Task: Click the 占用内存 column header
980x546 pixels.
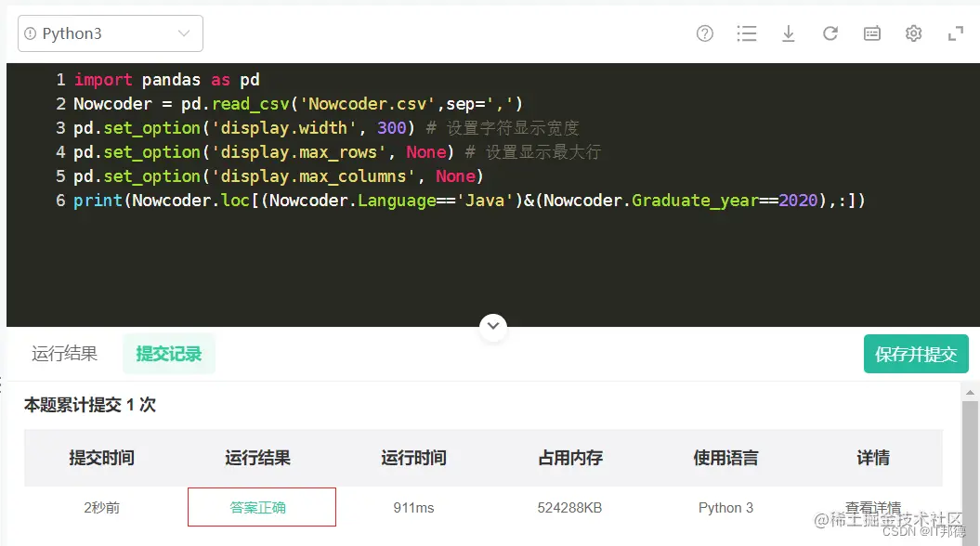Action: pyautogui.click(x=570, y=458)
